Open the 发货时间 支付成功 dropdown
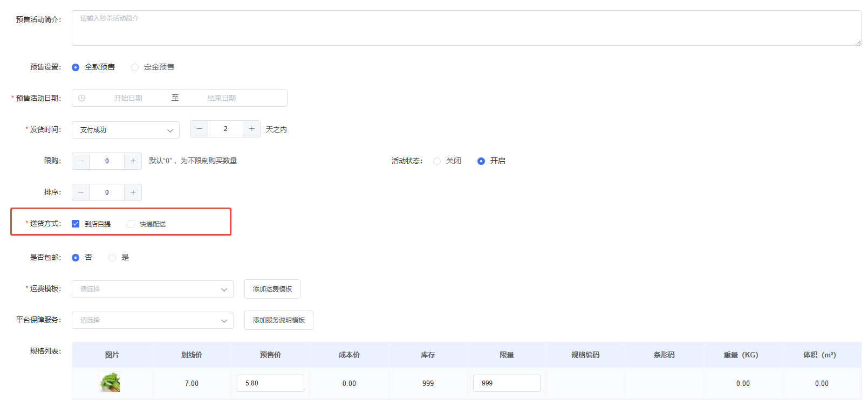This screenshot has width=868, height=407. tap(126, 130)
